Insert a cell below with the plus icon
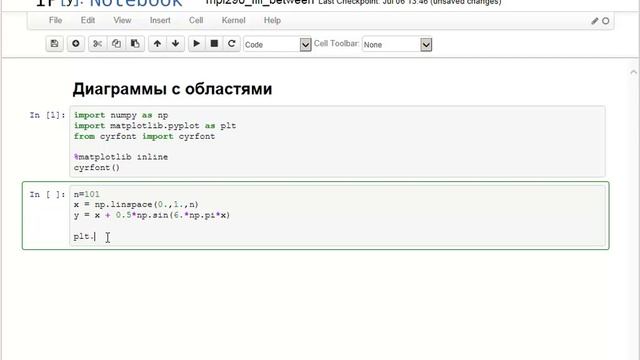Viewport: 640px width, 360px height. click(x=76, y=44)
